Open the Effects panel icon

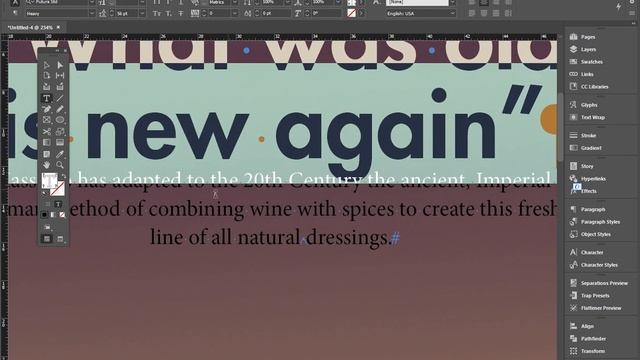(x=573, y=191)
